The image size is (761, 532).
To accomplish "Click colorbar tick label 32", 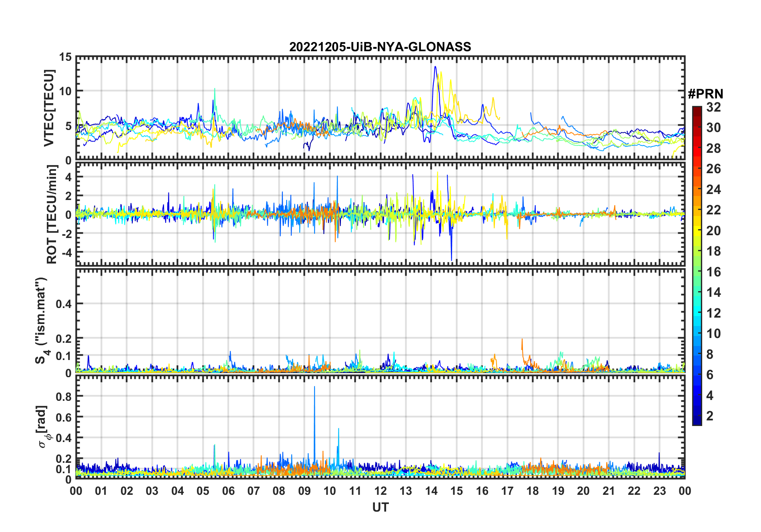I will coord(713,107).
